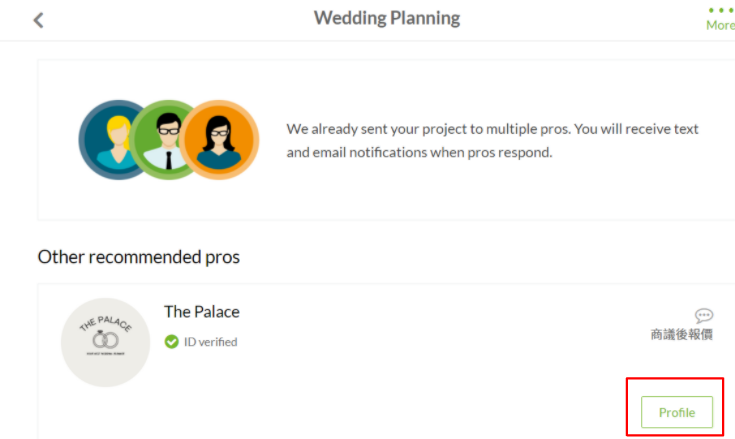The height and width of the screenshot is (439, 735).
Task: Tap the wedding rings emblem in logo
Action: pos(105,339)
